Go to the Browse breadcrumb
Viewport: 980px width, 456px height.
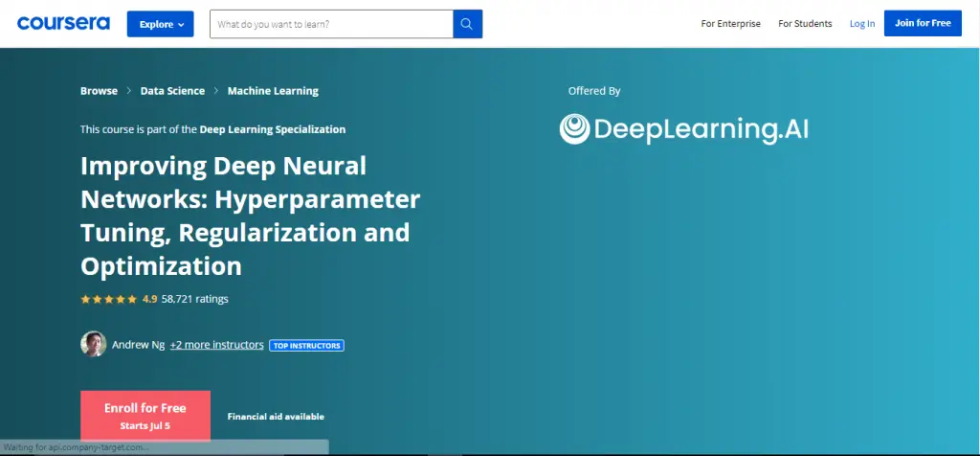pyautogui.click(x=99, y=91)
